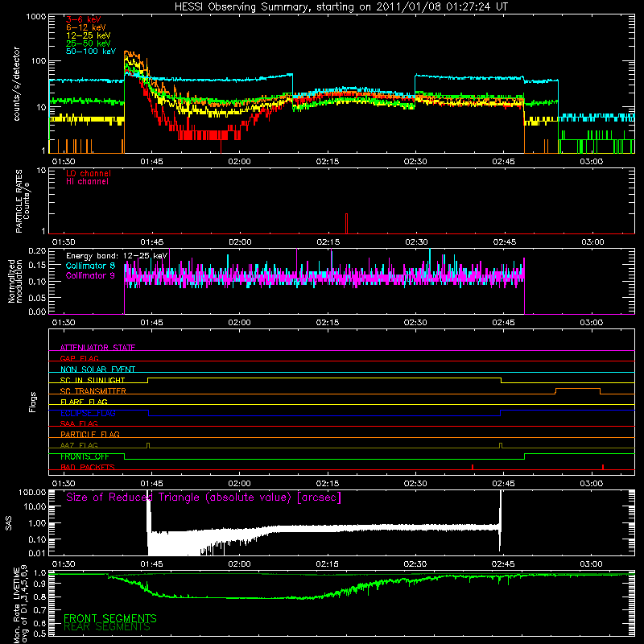This screenshot has height=644, width=644.
Task: Select the 25-50 keV legend label
Action: (89, 43)
